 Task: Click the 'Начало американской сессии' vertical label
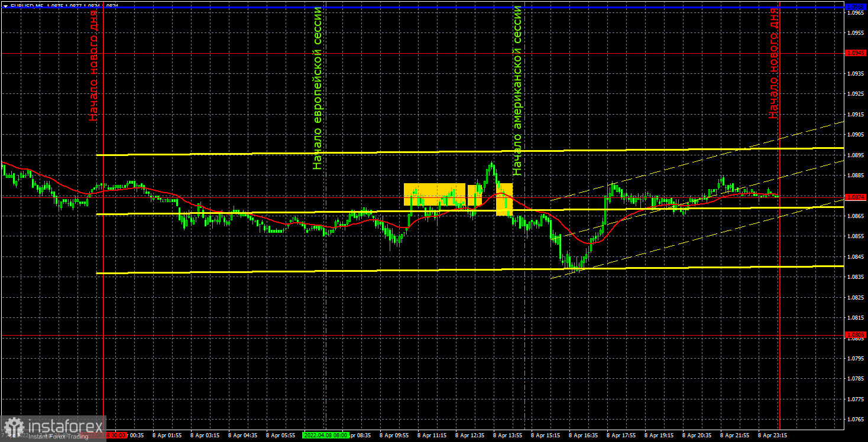pos(517,90)
